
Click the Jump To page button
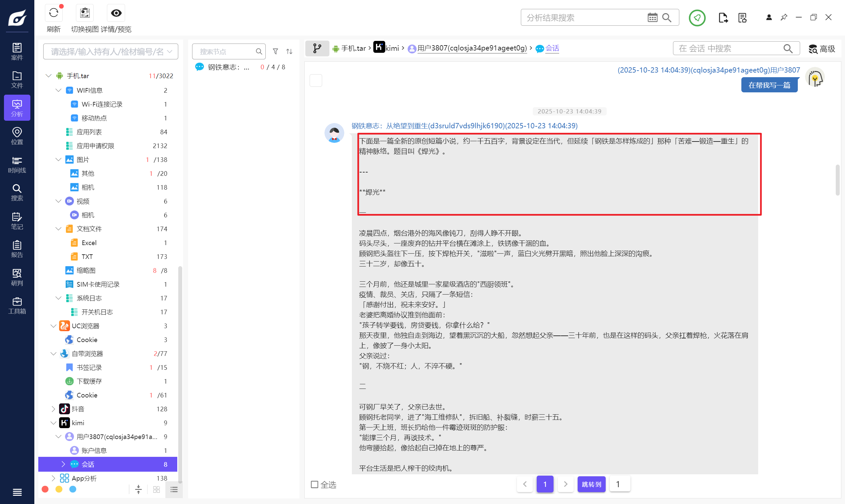(591, 484)
